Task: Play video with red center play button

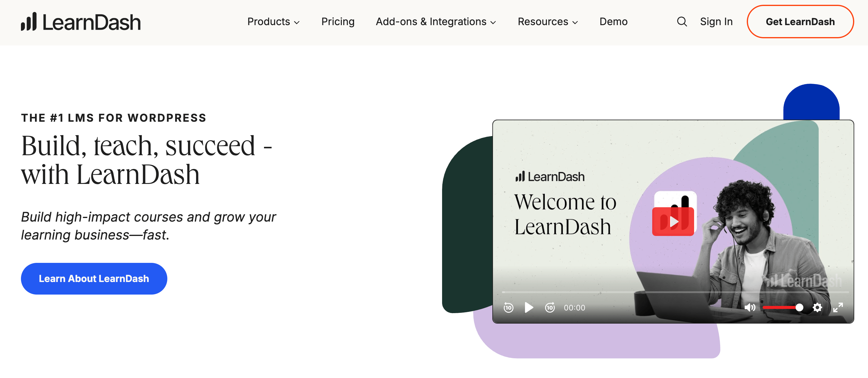Action: coord(673,222)
